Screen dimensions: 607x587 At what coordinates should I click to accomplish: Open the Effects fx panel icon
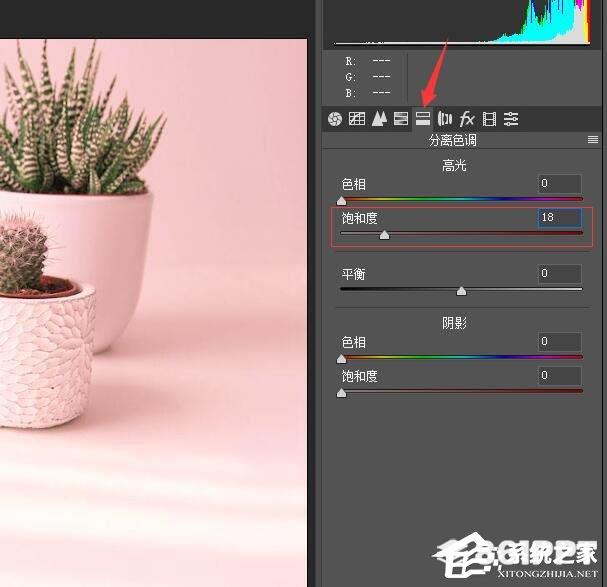(466, 119)
